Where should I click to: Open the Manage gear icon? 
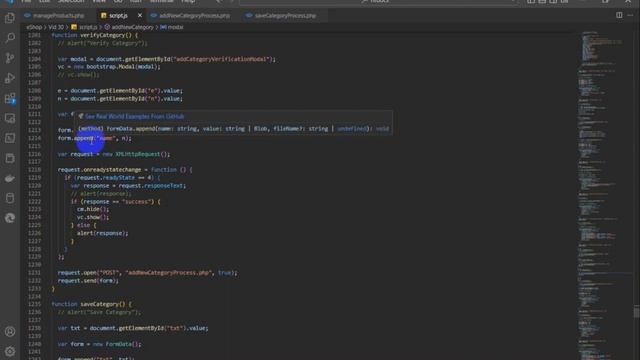[10, 351]
